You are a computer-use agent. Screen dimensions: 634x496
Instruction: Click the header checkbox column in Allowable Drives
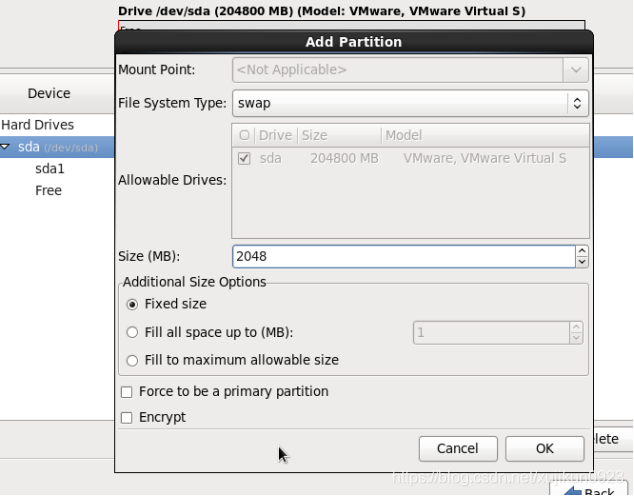(x=244, y=135)
